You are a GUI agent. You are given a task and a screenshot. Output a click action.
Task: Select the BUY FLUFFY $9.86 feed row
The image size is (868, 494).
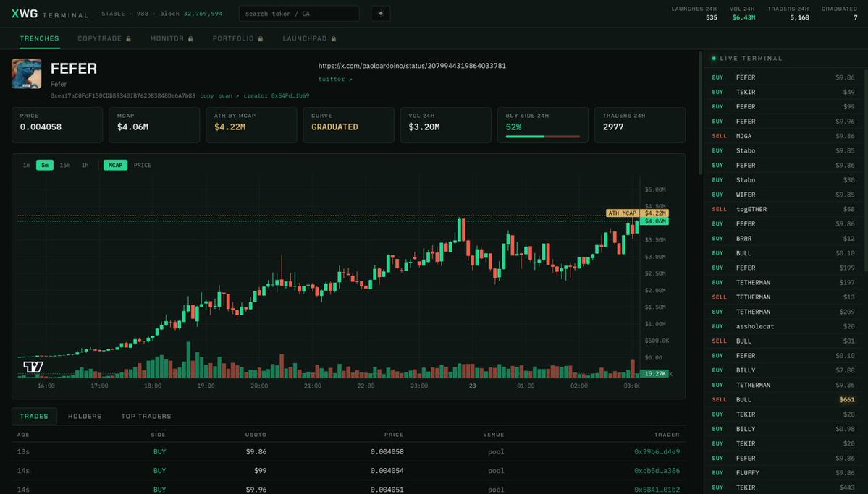point(783,472)
